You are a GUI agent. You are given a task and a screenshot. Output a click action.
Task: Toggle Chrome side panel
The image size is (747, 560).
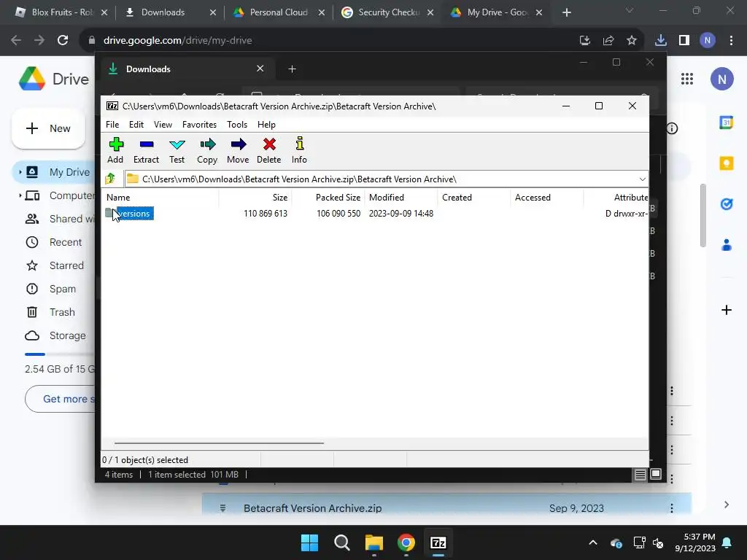[x=684, y=41]
